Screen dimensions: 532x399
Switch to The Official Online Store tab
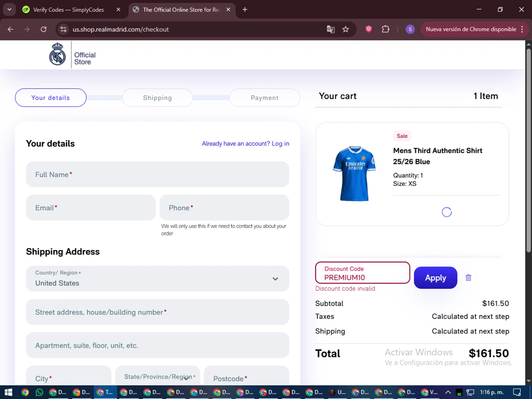(x=182, y=10)
